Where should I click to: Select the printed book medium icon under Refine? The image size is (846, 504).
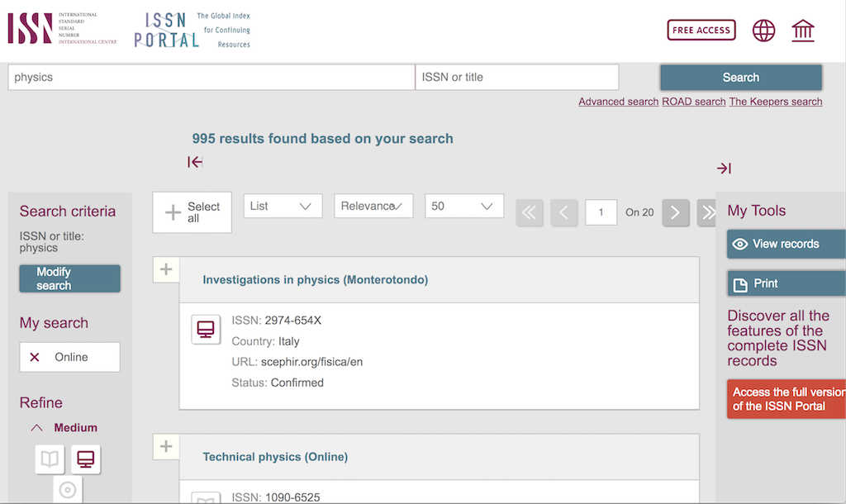point(49,459)
